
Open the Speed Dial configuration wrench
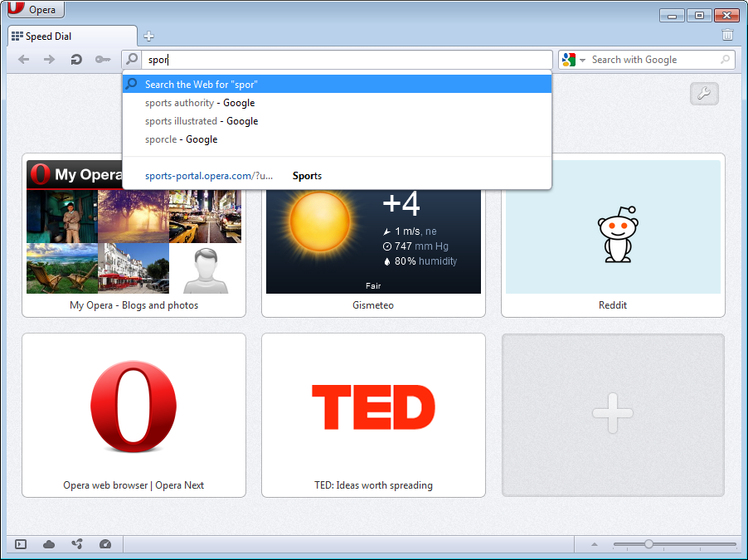click(x=703, y=94)
